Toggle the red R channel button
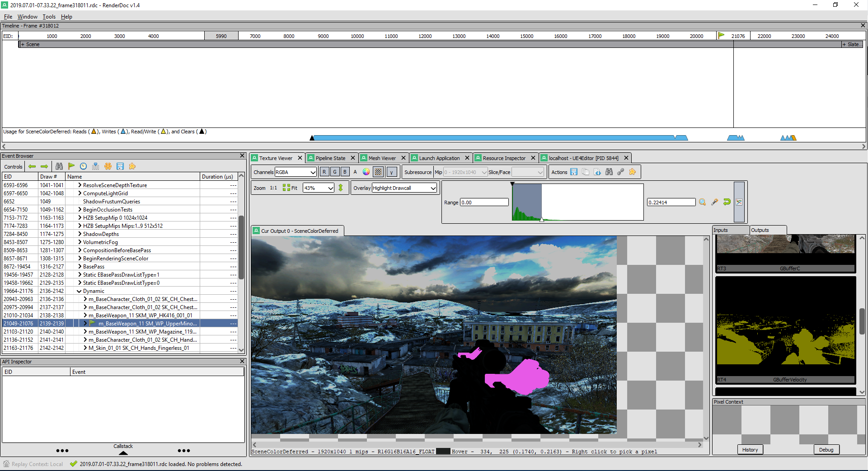 tap(324, 172)
